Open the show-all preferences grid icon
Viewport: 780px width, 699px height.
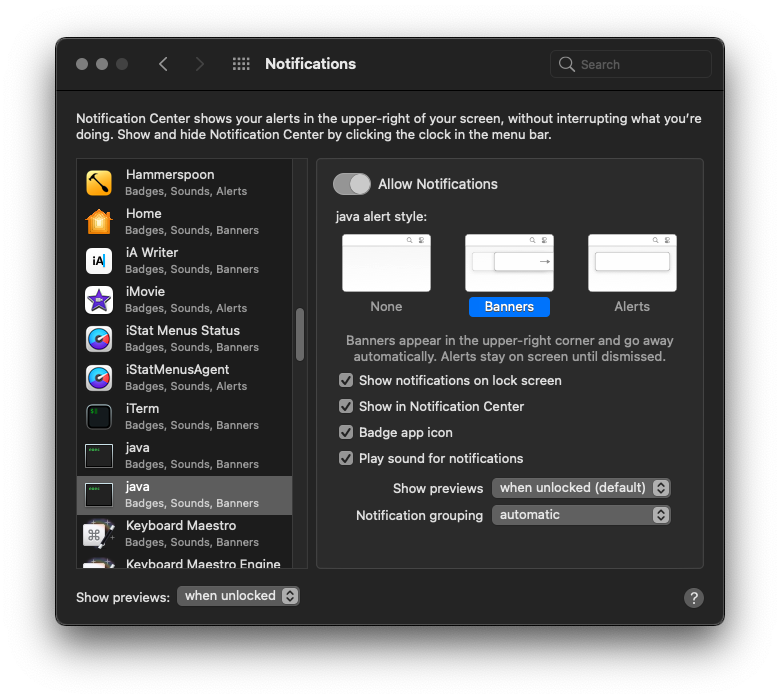[x=241, y=64]
